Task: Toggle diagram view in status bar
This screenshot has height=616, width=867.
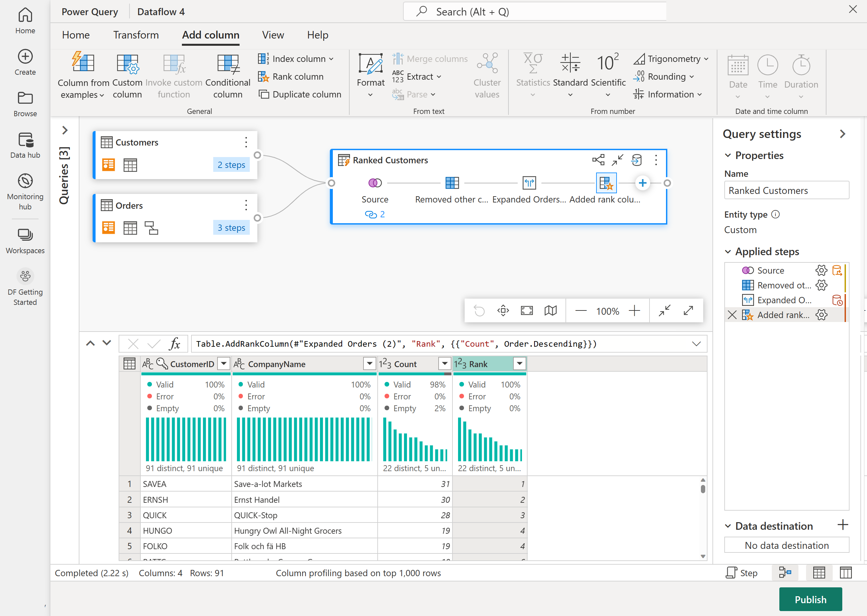Action: coord(785,573)
